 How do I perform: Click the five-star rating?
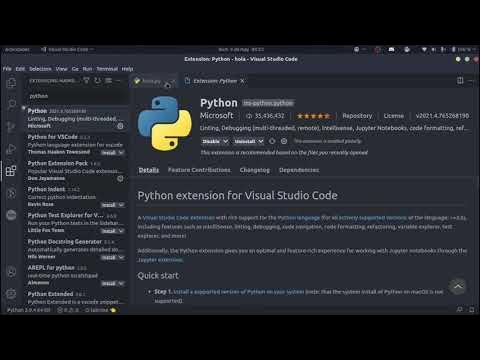click(x=314, y=116)
